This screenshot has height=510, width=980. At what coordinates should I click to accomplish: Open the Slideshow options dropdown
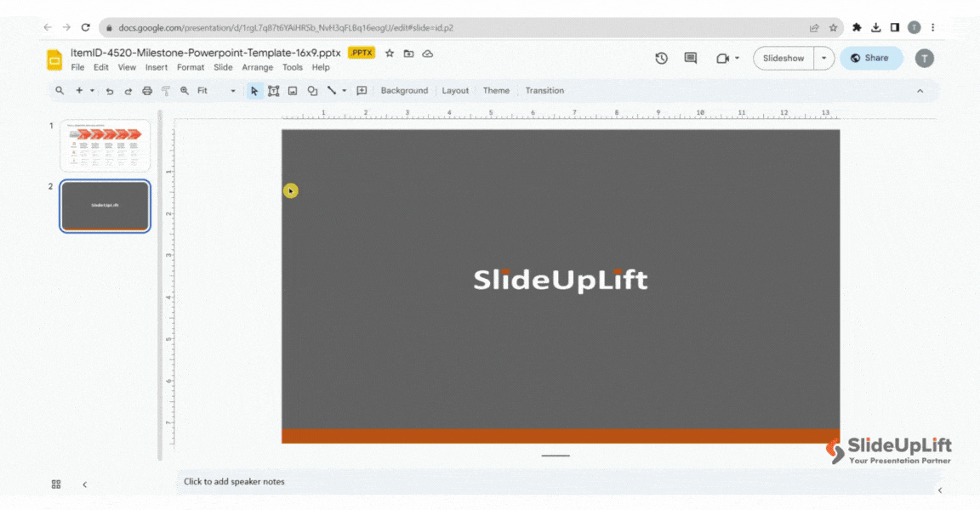tap(823, 58)
